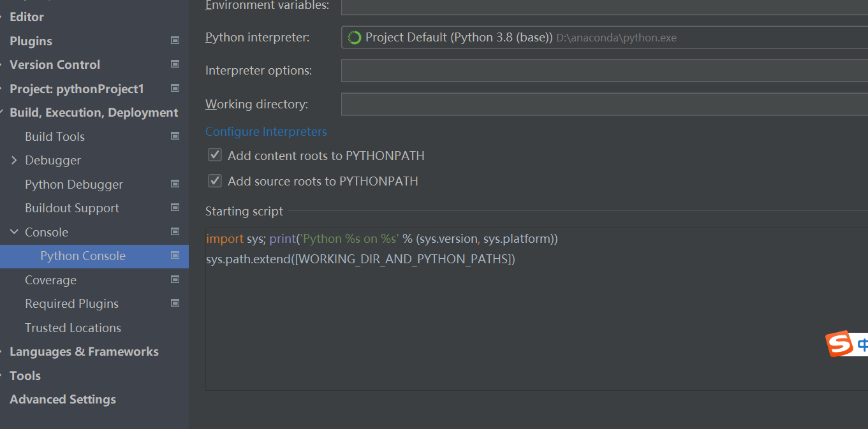
Task: Click the project-level icon beside Python Debugger
Action: [175, 184]
